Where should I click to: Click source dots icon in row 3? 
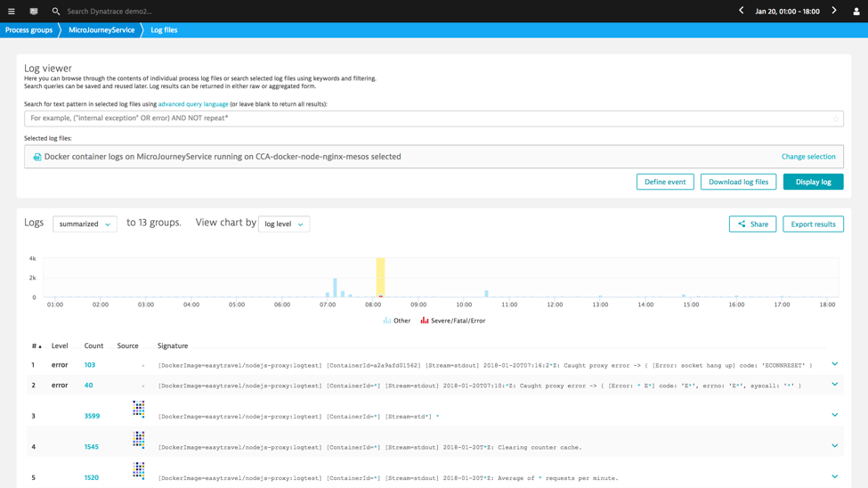(138, 409)
